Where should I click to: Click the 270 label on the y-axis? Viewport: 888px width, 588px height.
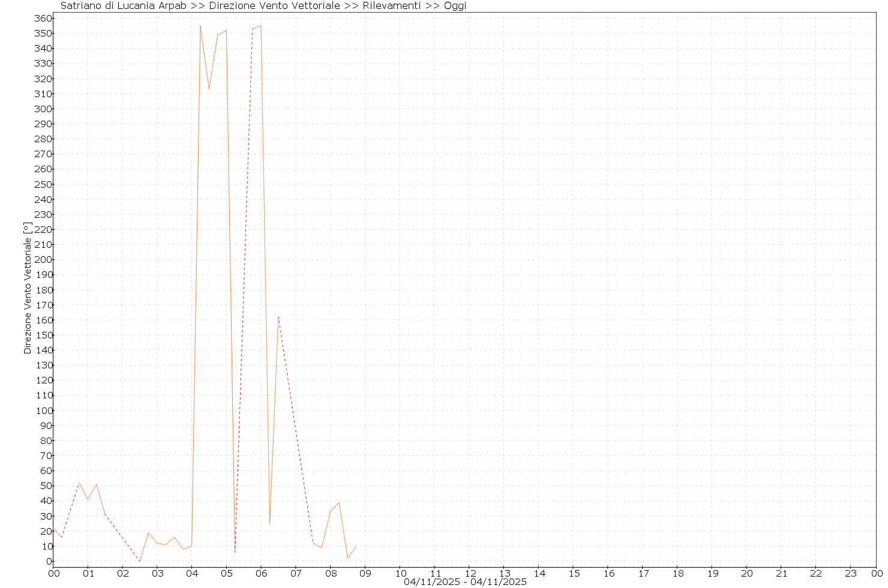pyautogui.click(x=42, y=154)
